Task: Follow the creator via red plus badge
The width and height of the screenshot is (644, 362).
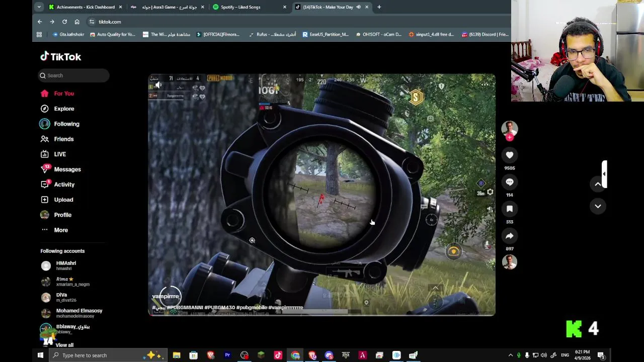Action: [x=510, y=137]
